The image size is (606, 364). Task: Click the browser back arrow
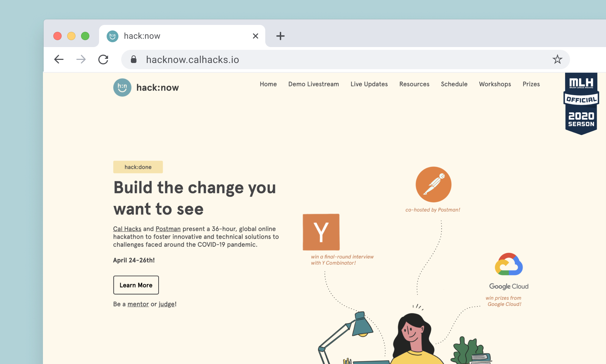pyautogui.click(x=59, y=60)
